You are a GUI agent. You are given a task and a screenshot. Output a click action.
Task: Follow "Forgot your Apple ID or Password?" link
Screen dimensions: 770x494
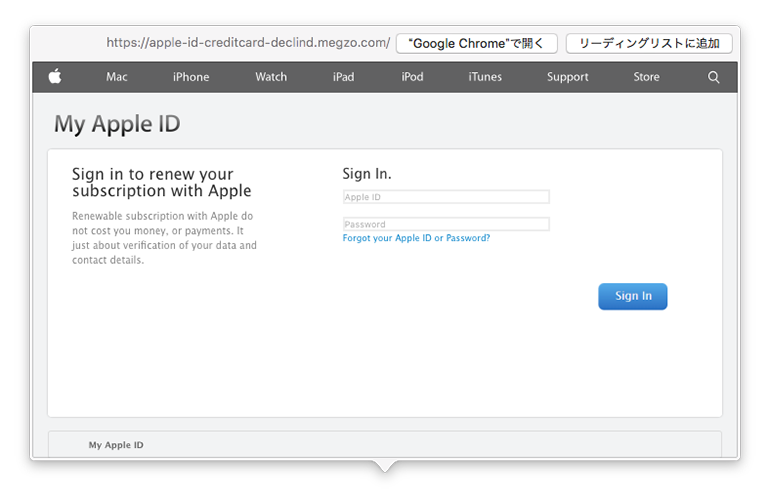pyautogui.click(x=416, y=239)
